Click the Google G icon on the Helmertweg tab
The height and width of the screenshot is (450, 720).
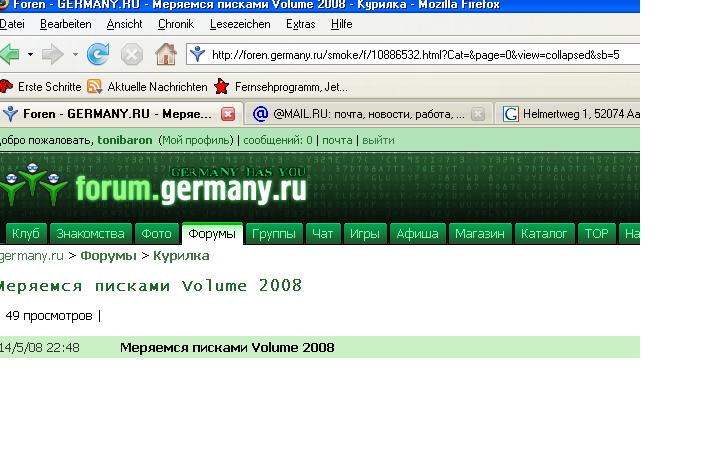pos(510,113)
